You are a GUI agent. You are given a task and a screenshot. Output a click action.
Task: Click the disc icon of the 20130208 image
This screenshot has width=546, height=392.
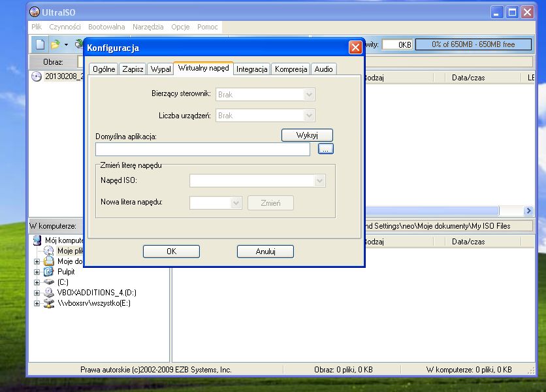click(x=36, y=76)
